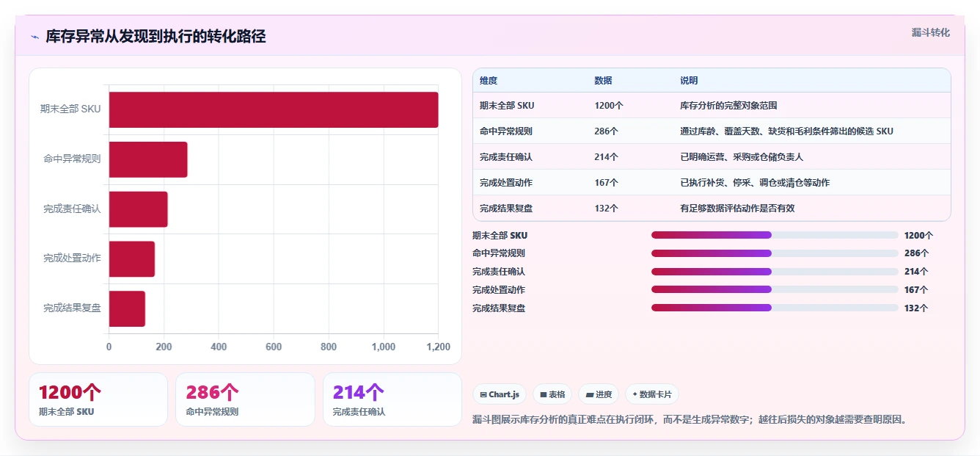Viewport: 980px width, 456px height.
Task: Click the 漏斗转化 label in header
Action: tap(930, 33)
